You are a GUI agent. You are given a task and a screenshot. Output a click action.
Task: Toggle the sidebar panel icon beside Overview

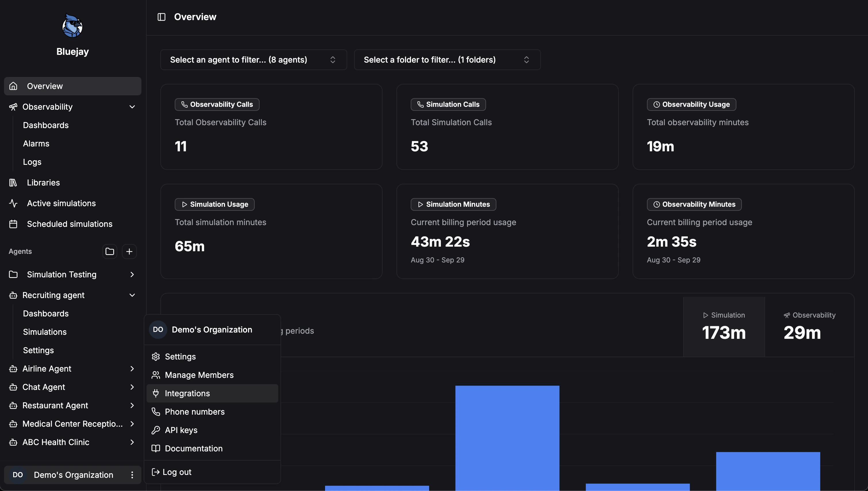[x=161, y=17]
